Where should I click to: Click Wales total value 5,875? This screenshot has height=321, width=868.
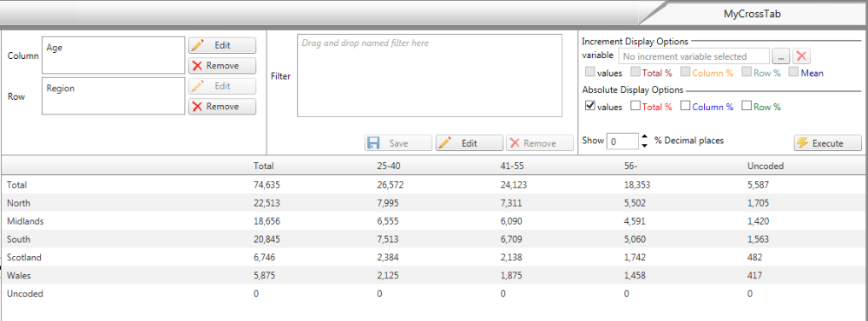264,275
